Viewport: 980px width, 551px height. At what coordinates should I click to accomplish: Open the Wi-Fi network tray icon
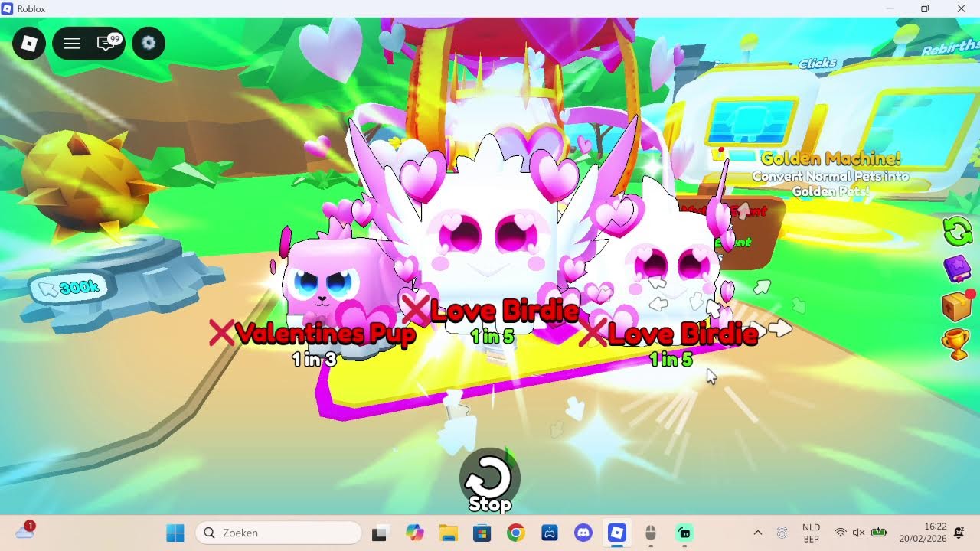(840, 533)
